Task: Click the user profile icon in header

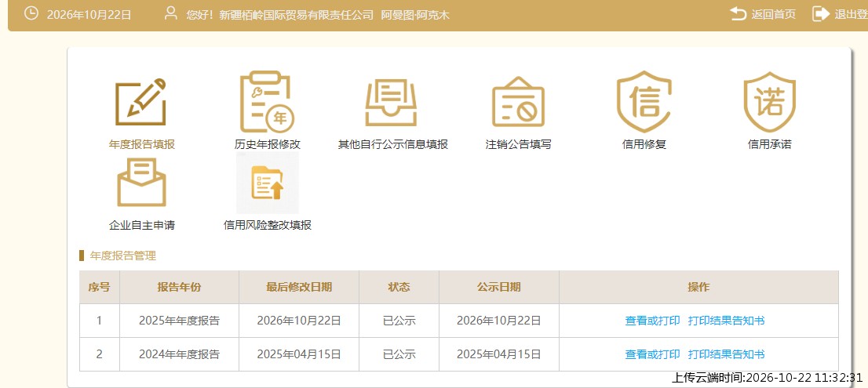Action: point(171,13)
